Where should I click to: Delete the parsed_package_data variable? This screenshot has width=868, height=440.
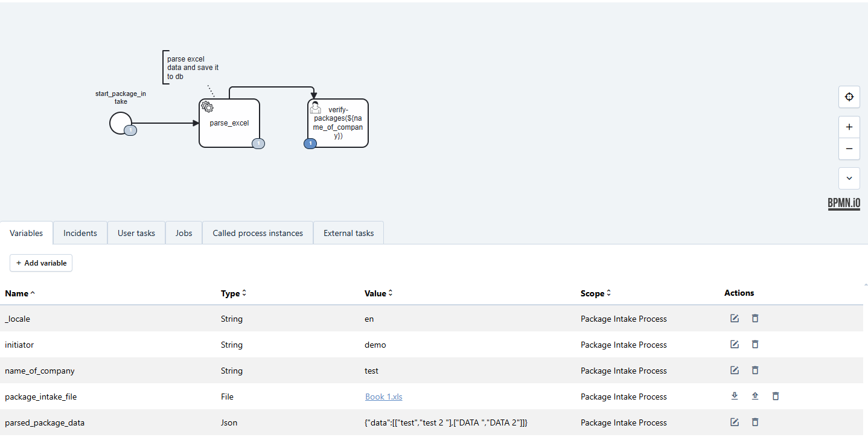tap(755, 422)
